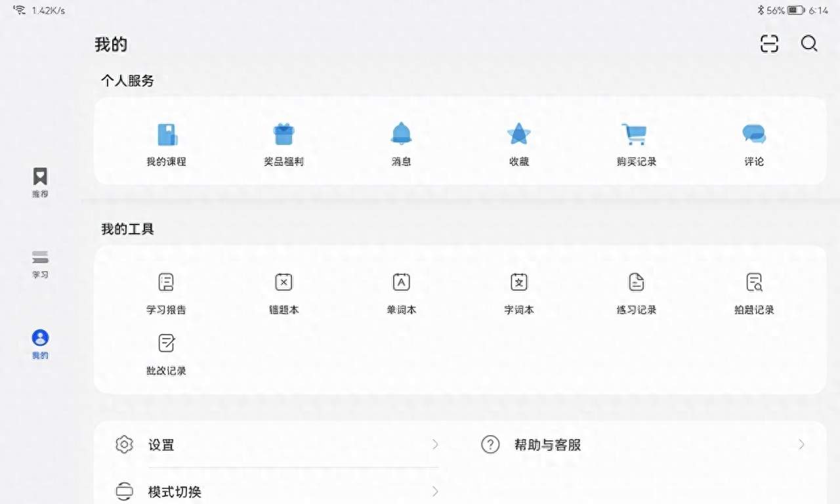Switch to the 学习 sidebar tab
The image size is (840, 504).
click(40, 263)
